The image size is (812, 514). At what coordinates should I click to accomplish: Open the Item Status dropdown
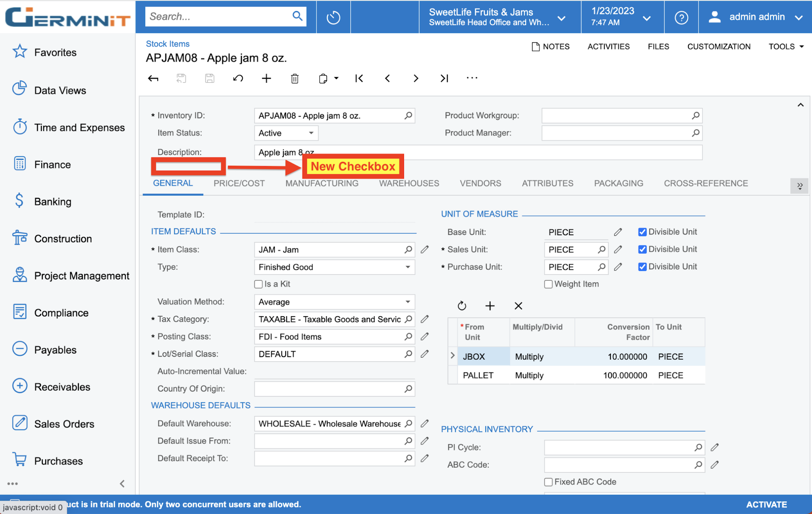click(x=311, y=133)
